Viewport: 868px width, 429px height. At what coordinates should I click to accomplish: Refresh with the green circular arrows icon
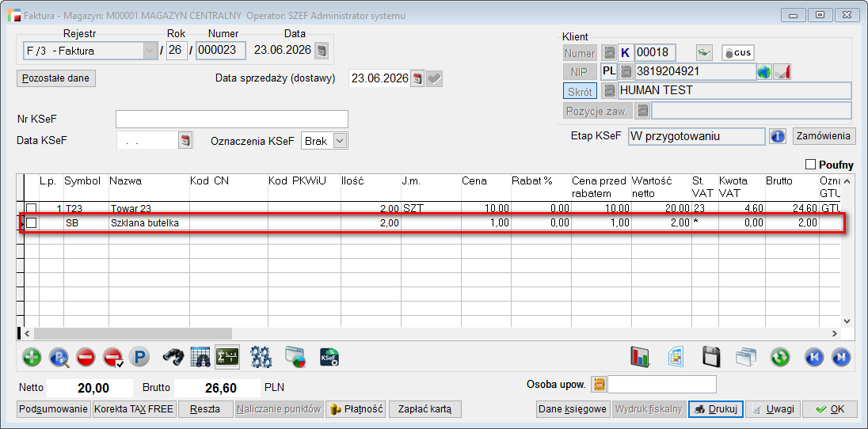pyautogui.click(x=779, y=358)
